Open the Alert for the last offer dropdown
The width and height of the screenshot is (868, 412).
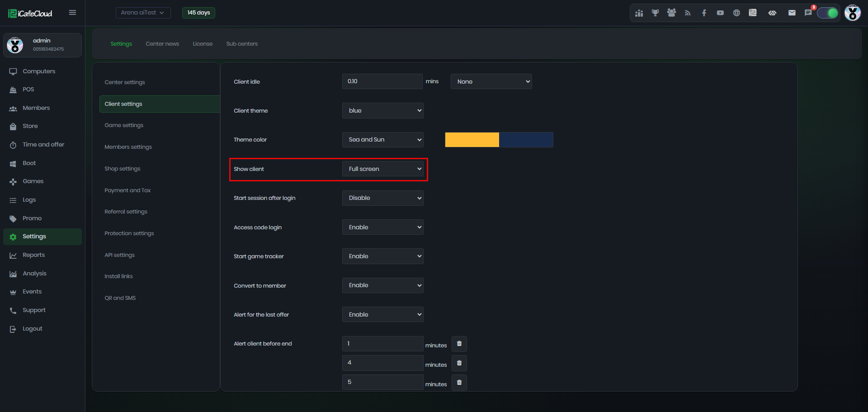click(x=382, y=314)
